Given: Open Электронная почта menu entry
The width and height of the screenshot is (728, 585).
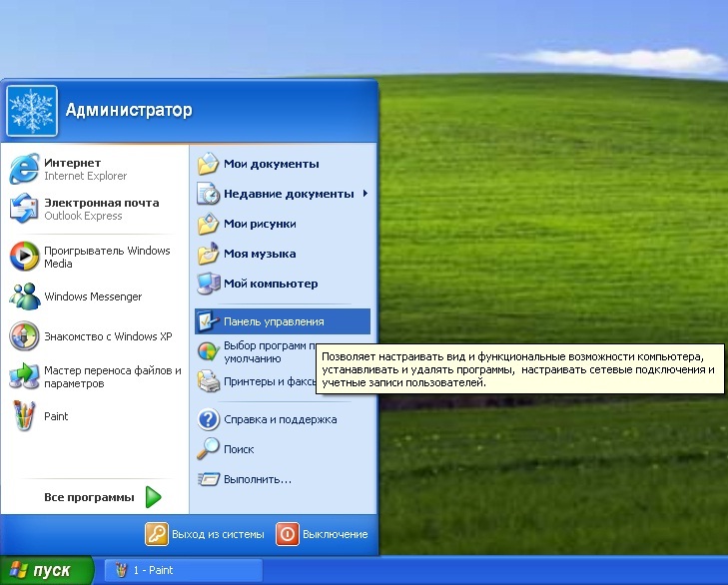Looking at the screenshot, I should point(96,209).
